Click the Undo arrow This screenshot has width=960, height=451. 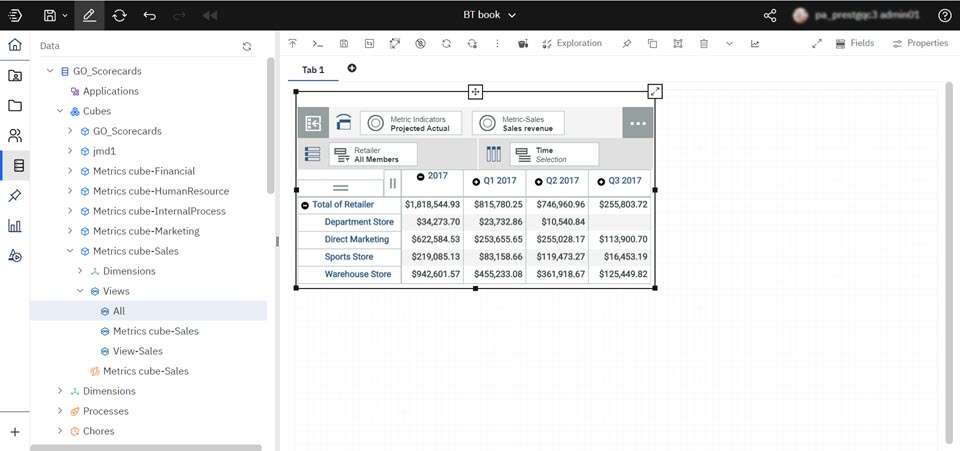click(149, 15)
